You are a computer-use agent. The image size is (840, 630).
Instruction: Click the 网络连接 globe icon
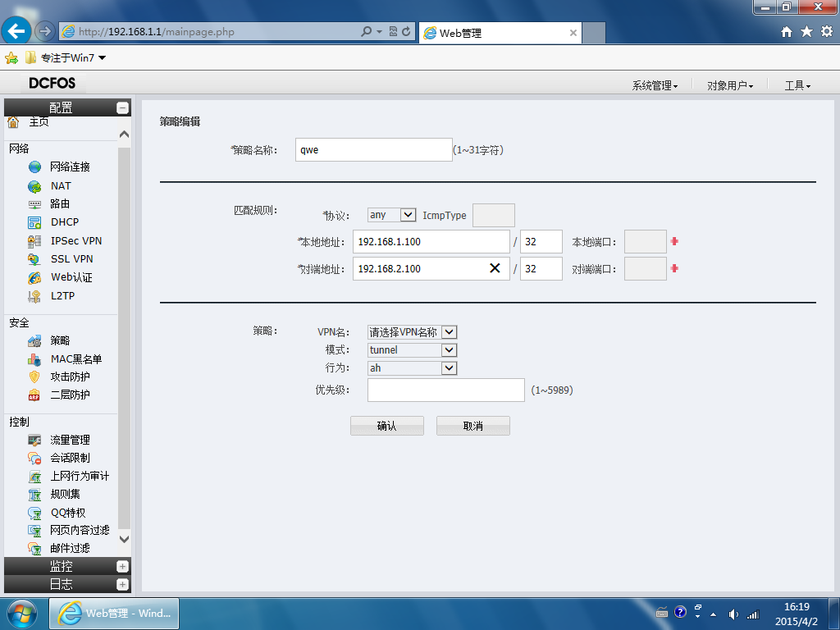point(34,167)
